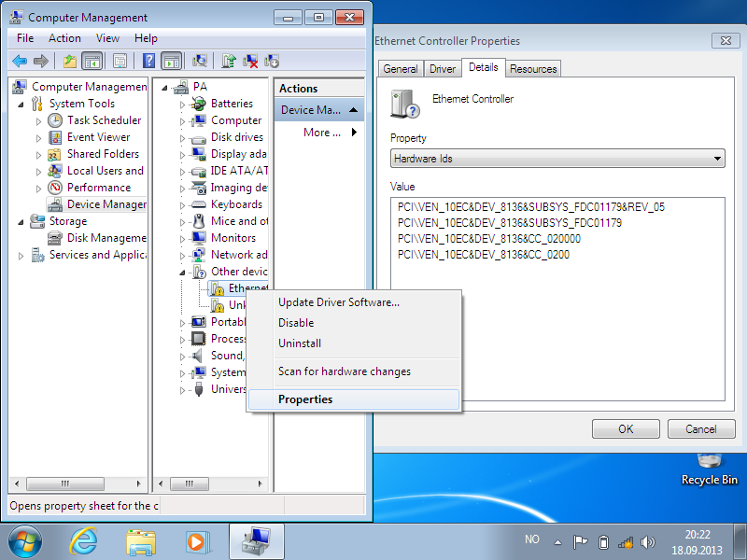Open Windows Explorer from the taskbar
Viewport: 747px width, 560px height.
pyautogui.click(x=141, y=542)
